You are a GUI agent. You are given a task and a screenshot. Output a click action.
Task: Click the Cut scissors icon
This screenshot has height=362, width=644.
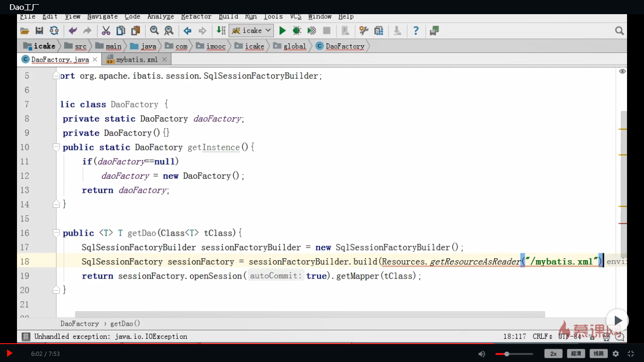click(x=106, y=31)
